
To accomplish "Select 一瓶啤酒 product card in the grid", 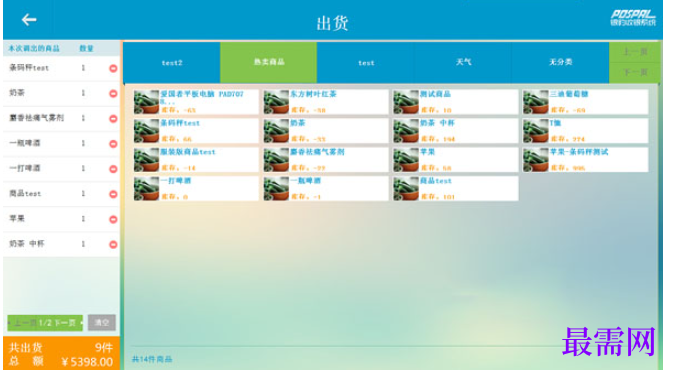I will (326, 188).
